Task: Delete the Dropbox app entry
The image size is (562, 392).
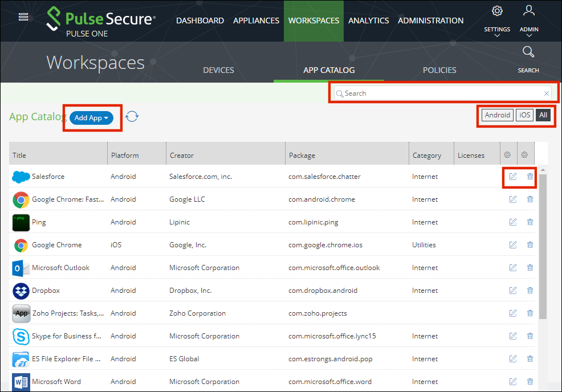Action: 530,290
